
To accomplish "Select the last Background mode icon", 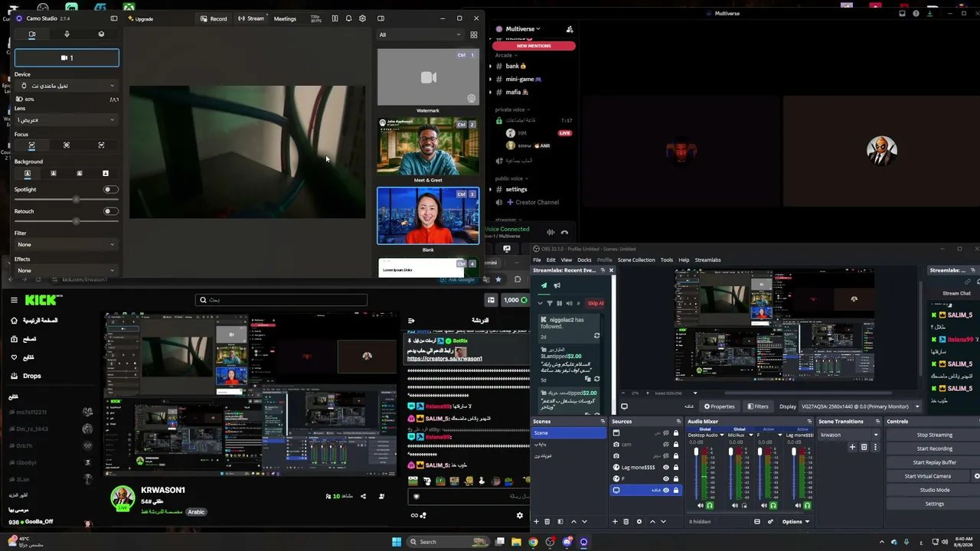I will pyautogui.click(x=106, y=174).
